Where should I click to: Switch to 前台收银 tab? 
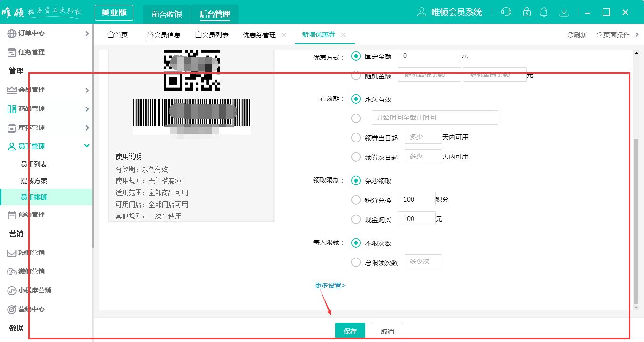pos(167,14)
